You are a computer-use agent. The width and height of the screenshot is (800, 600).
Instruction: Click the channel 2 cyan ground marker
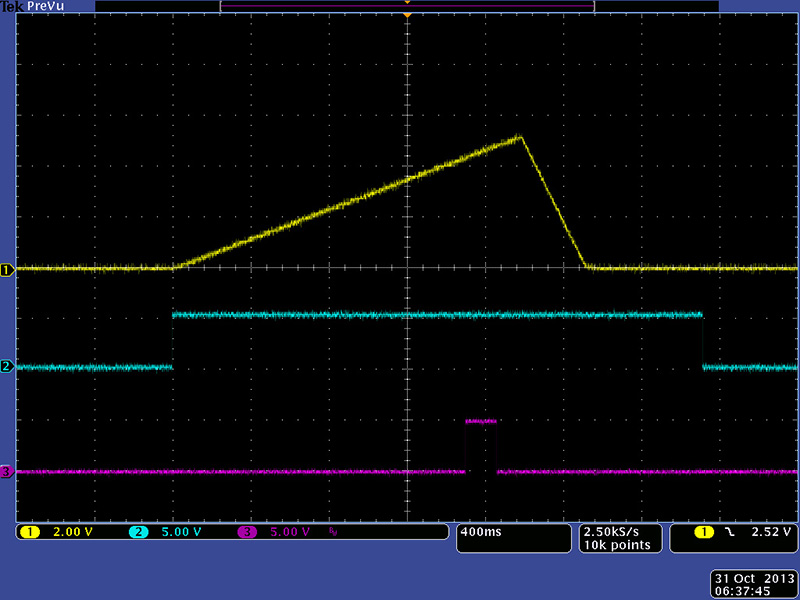click(6, 367)
